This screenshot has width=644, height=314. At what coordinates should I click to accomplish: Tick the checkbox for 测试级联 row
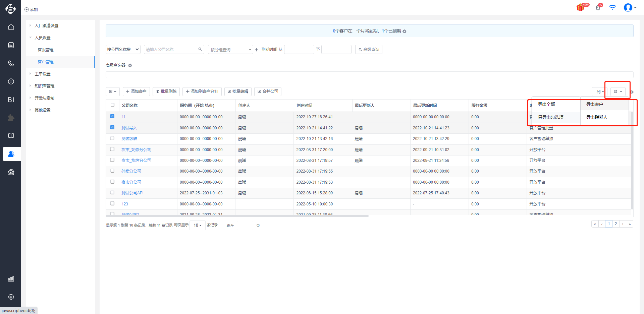[x=112, y=138]
